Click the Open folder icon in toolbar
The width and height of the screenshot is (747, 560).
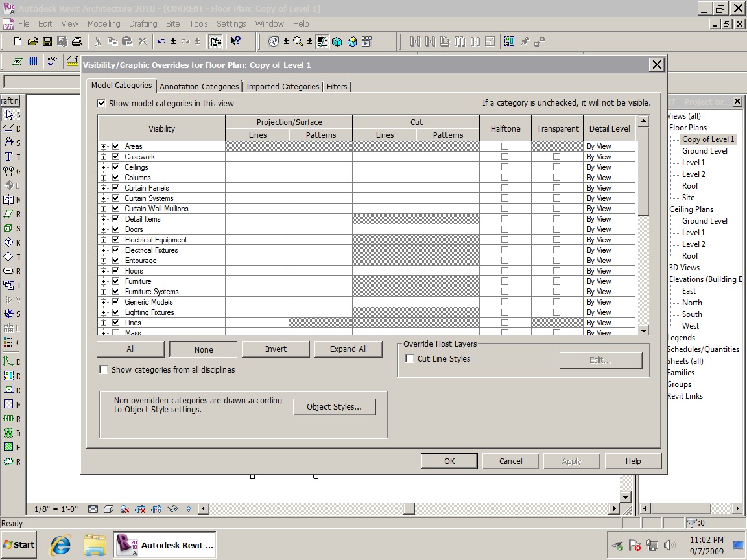[x=32, y=41]
